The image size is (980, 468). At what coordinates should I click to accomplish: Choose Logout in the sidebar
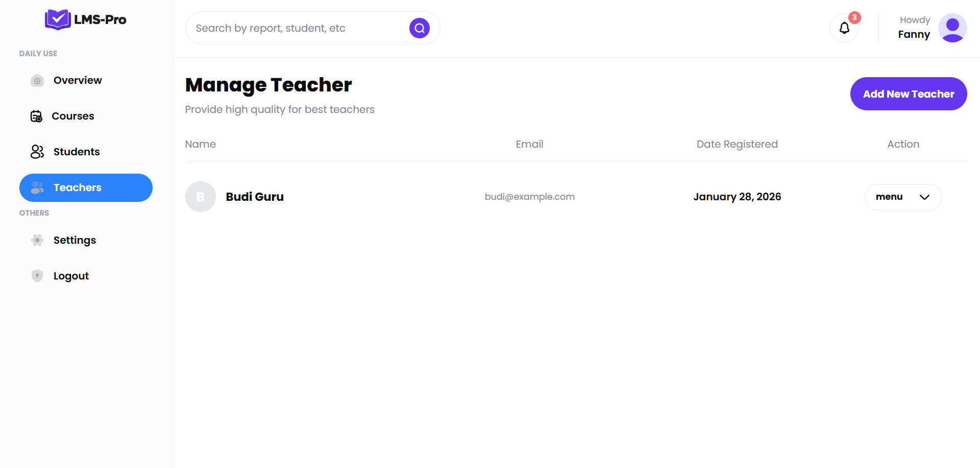[86, 276]
